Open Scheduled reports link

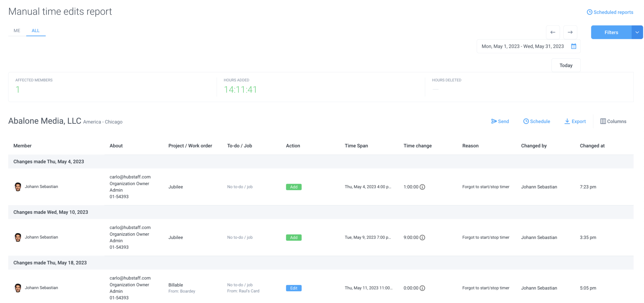pyautogui.click(x=610, y=12)
